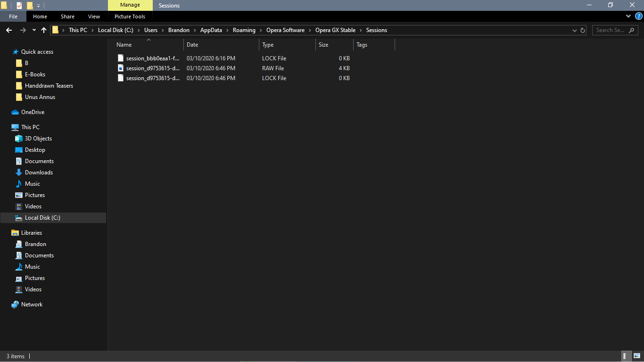Click the Brandon breadcrumb segment

[x=179, y=30]
